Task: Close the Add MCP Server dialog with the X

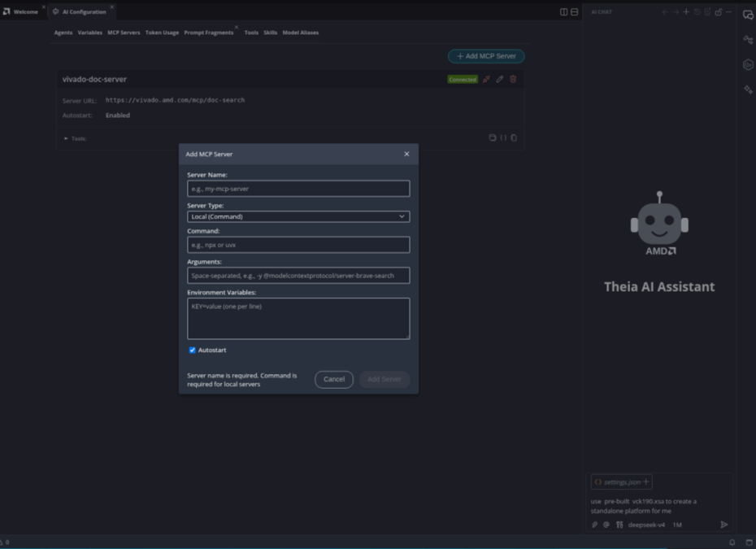Action: point(406,154)
